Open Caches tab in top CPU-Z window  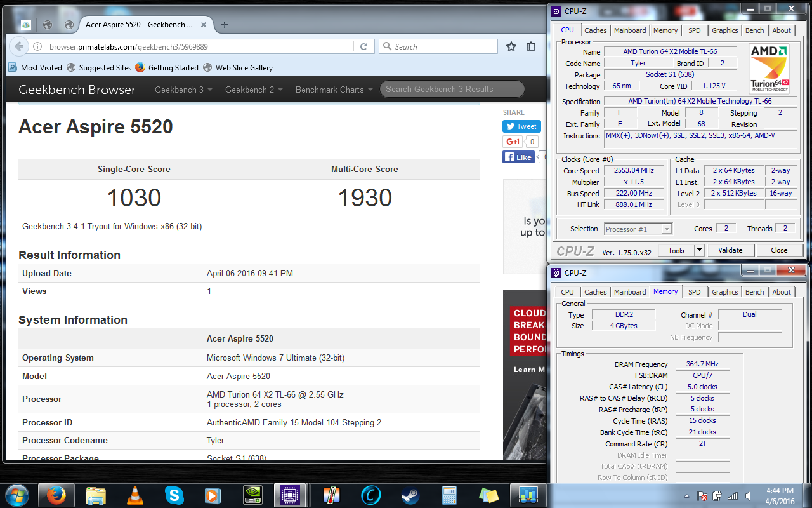(x=595, y=30)
